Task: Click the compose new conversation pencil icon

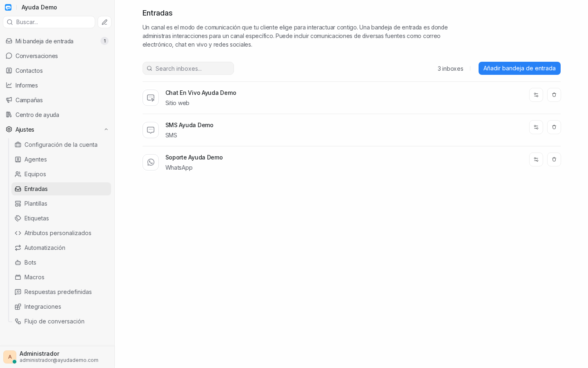Action: point(105,22)
